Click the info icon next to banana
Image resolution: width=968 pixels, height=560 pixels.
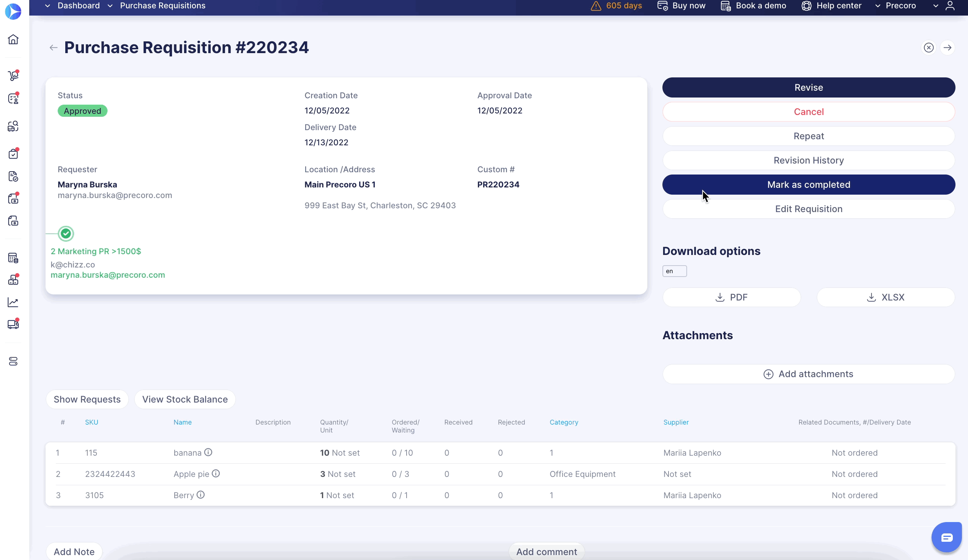coord(208,452)
